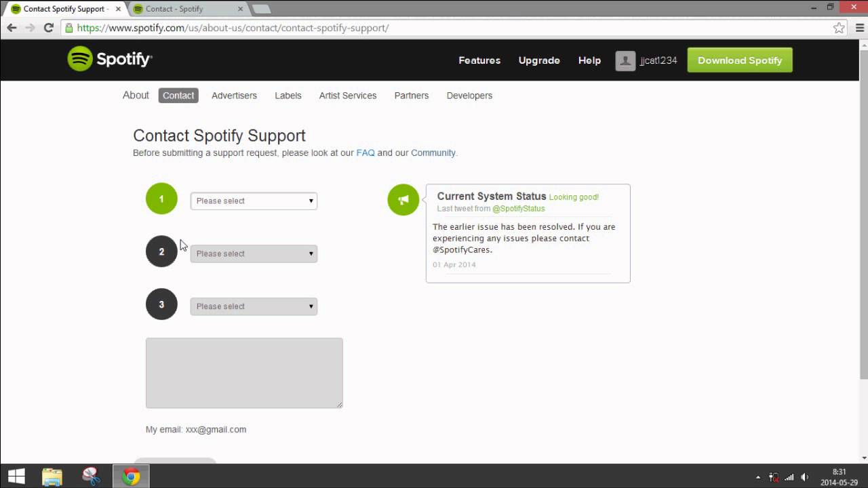Click the action center flag tray icon

(773, 477)
